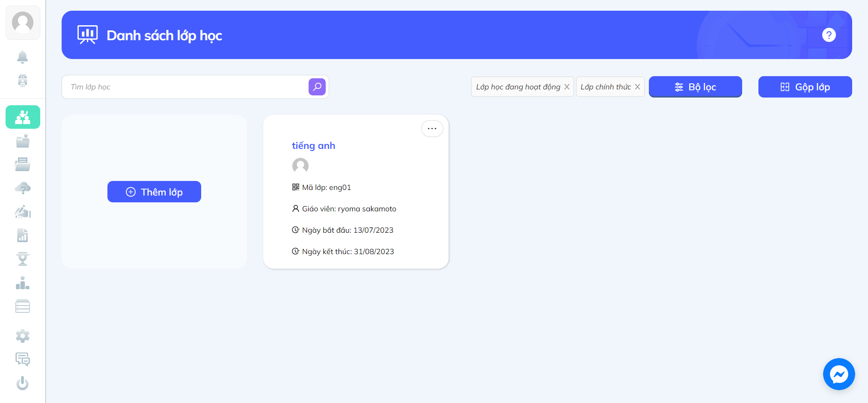Open the trophy sidebar icon
The width and height of the screenshot is (868, 403).
[x=23, y=259]
